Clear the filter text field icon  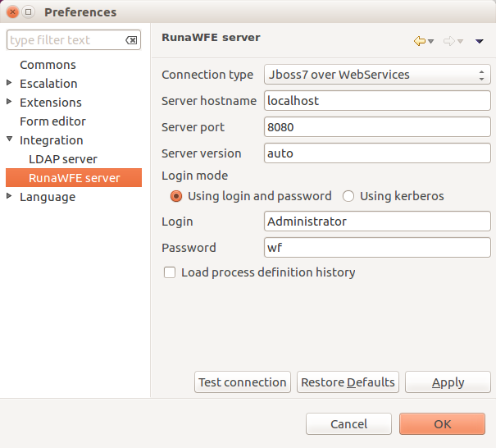(x=131, y=40)
